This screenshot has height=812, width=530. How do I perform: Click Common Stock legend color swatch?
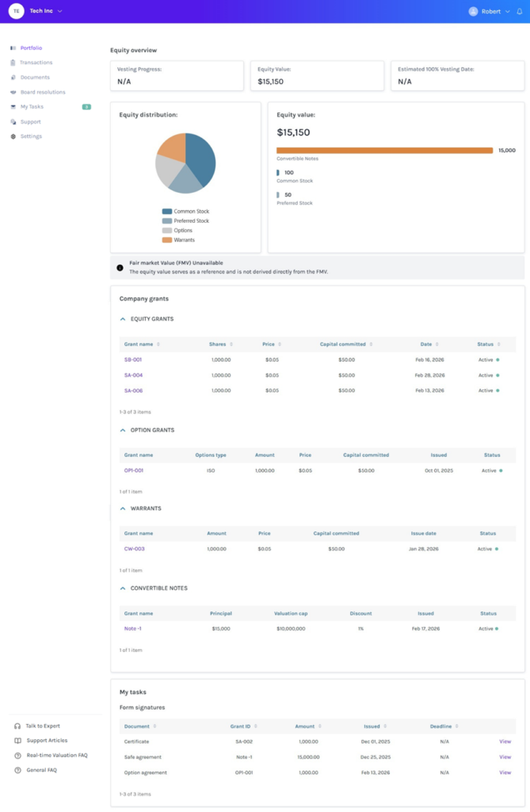(x=167, y=212)
